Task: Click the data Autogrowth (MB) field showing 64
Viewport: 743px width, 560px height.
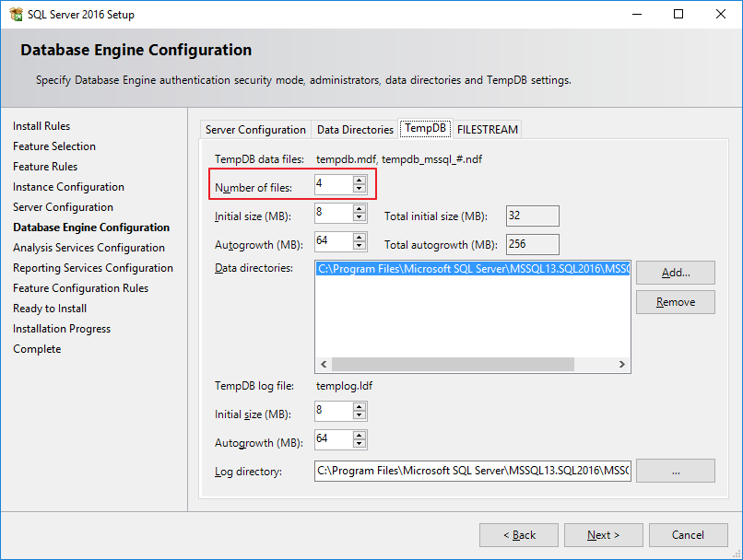Action: [334, 241]
